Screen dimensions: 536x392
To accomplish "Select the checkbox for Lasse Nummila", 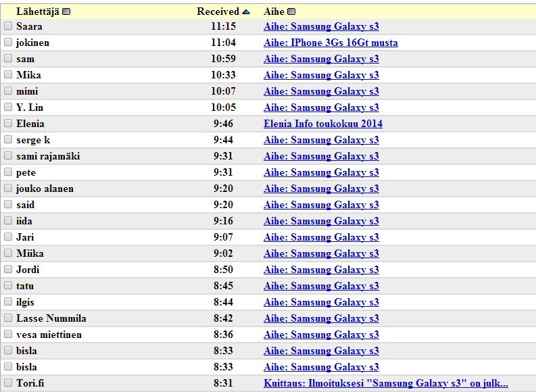I will (x=8, y=318).
